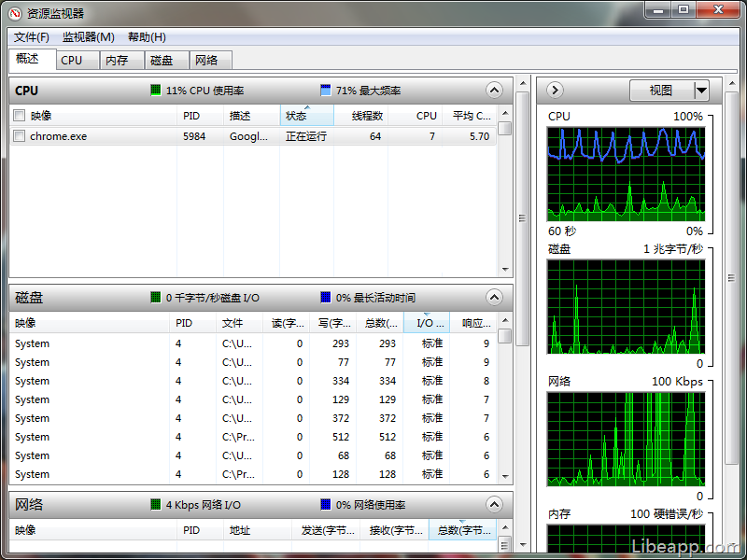Collapse the 磁盘 section with its chevron
The height and width of the screenshot is (560, 747).
(494, 297)
